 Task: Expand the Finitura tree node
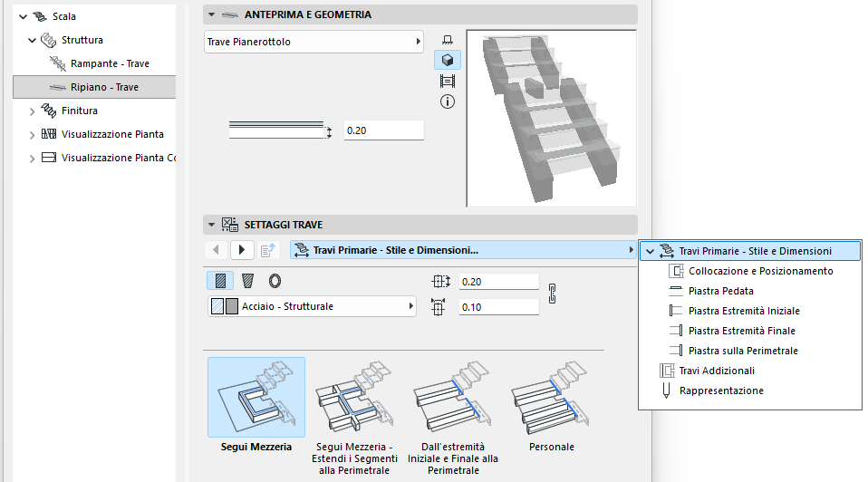point(32,111)
